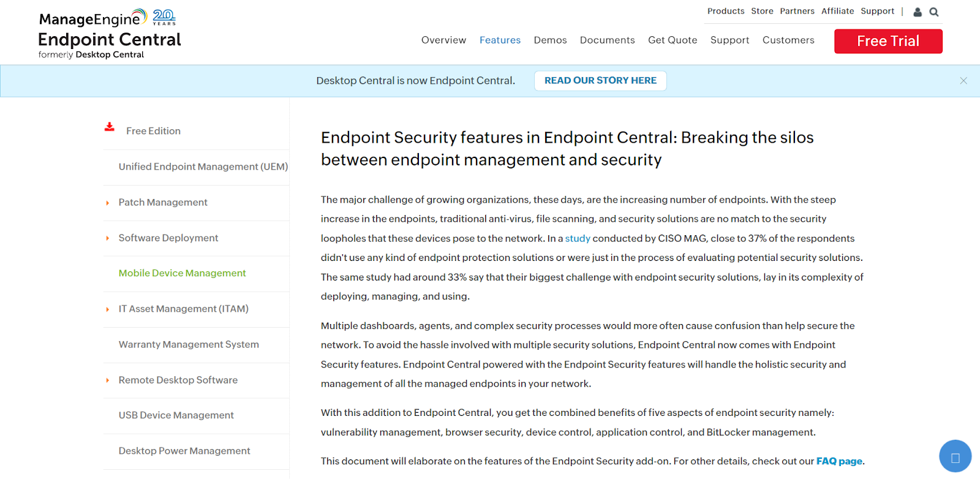Select Mobile Device Management in sidebar
The width and height of the screenshot is (980, 479).
pyautogui.click(x=182, y=273)
